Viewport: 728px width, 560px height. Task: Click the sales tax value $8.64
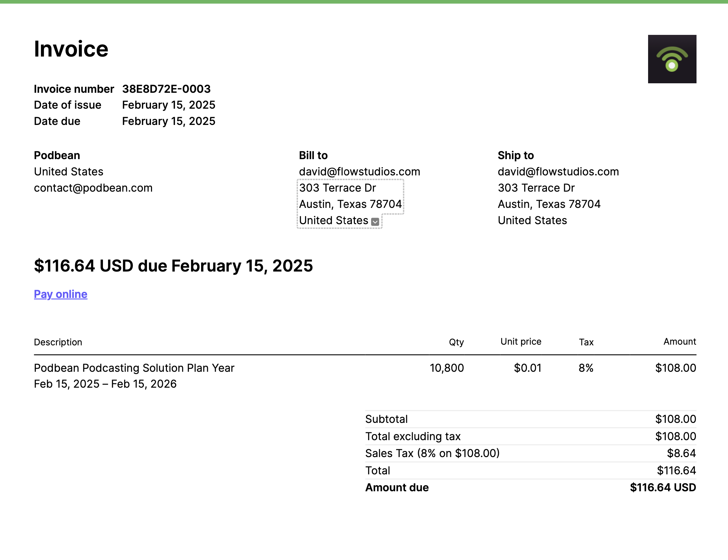[681, 453]
